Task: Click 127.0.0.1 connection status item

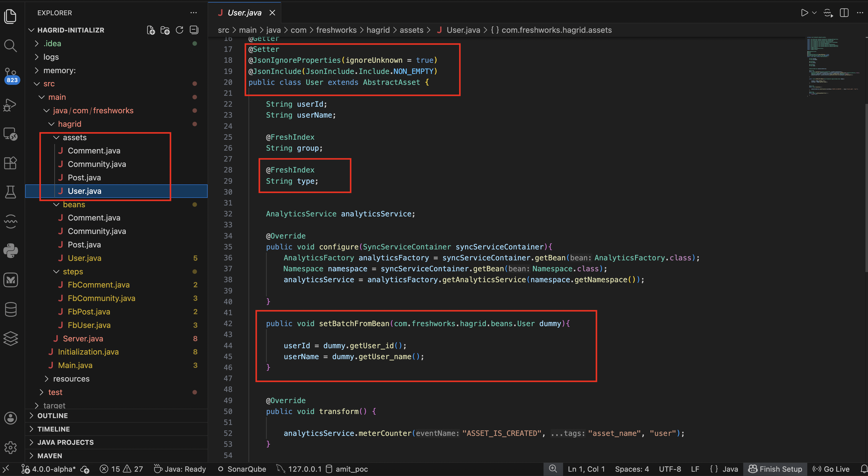Action: click(x=299, y=469)
